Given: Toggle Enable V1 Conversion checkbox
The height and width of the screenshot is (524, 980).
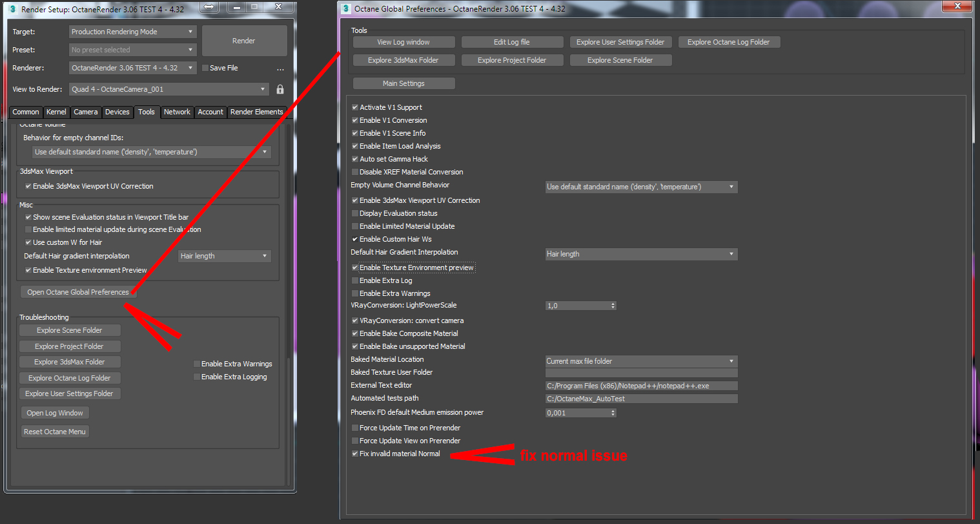Looking at the screenshot, I should tap(355, 120).
